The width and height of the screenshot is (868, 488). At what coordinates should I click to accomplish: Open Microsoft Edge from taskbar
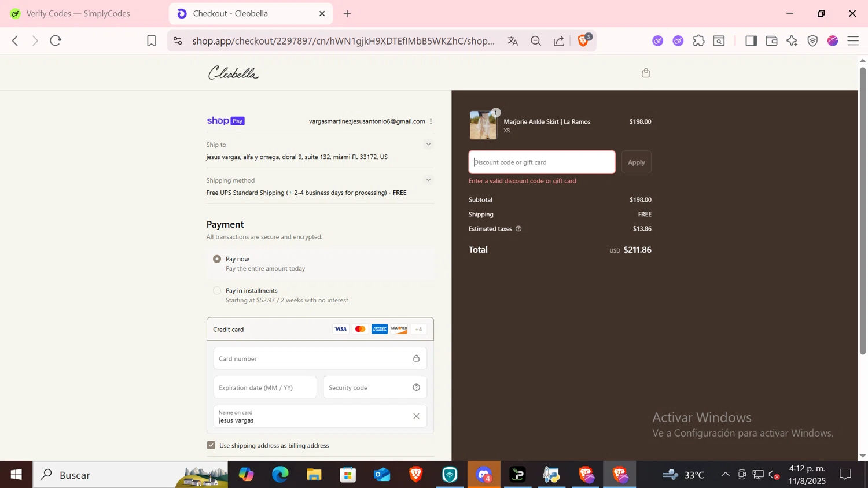click(x=280, y=475)
